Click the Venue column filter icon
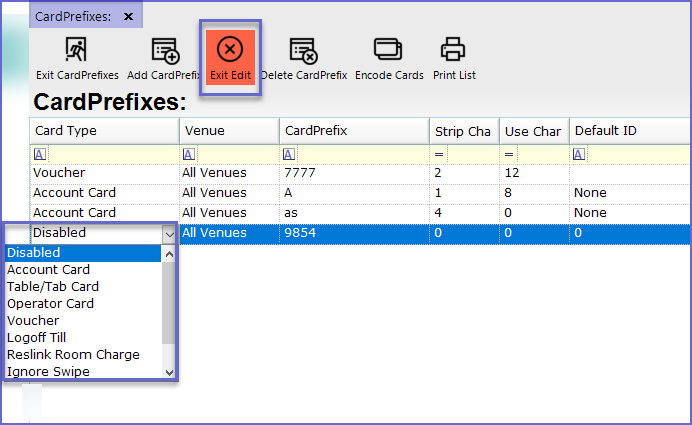This screenshot has width=692, height=425. (189, 154)
